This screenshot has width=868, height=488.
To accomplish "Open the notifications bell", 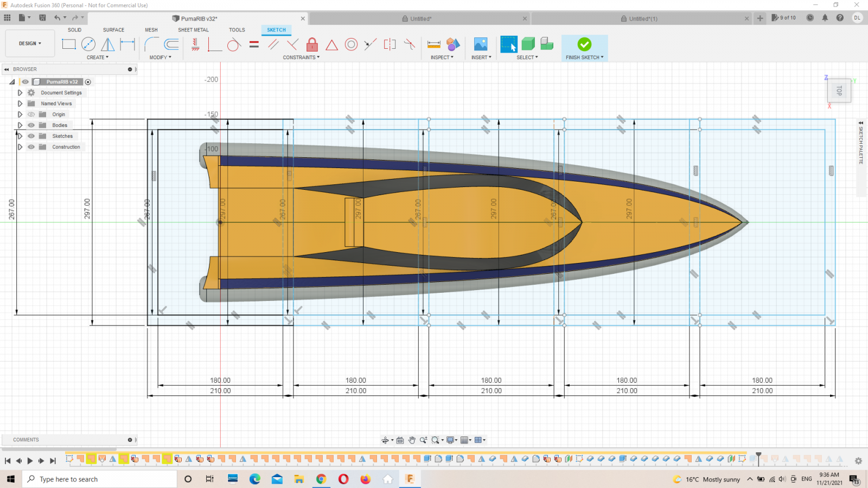I will (825, 18).
